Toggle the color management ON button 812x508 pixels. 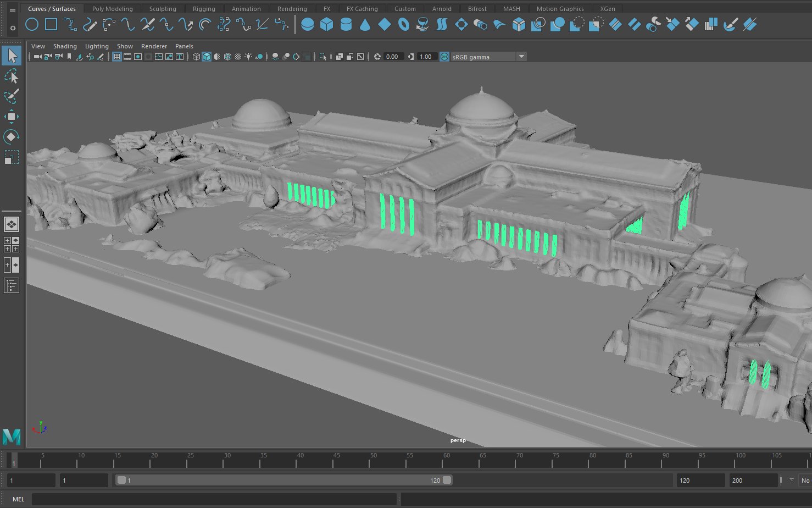tap(444, 57)
